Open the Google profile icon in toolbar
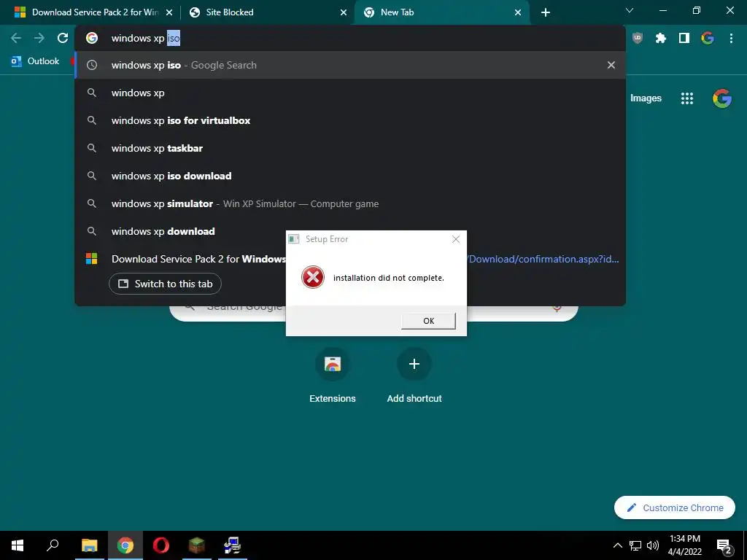Screen dimensions: 747x560 coord(708,38)
